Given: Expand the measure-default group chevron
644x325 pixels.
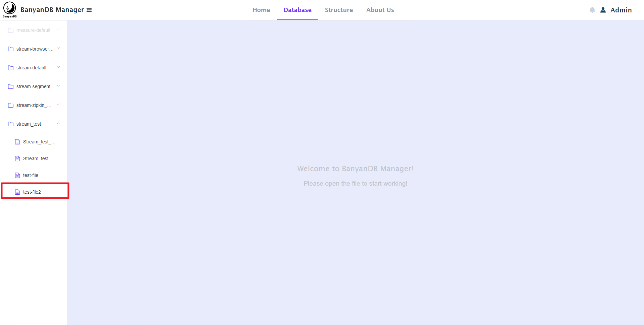Looking at the screenshot, I should click(58, 29).
